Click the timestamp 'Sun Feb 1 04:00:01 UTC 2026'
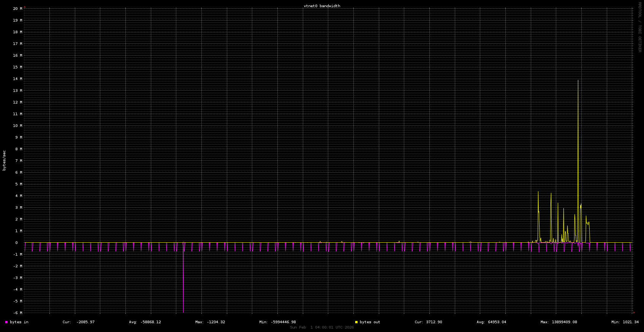Image resolution: width=644 pixels, height=332 pixels. pos(322,327)
